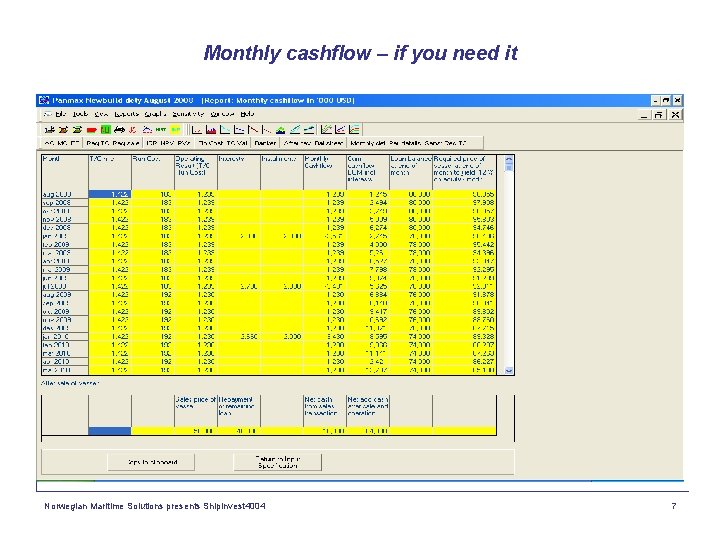Click the Installments column header
720x540 pixels.
tap(282, 172)
